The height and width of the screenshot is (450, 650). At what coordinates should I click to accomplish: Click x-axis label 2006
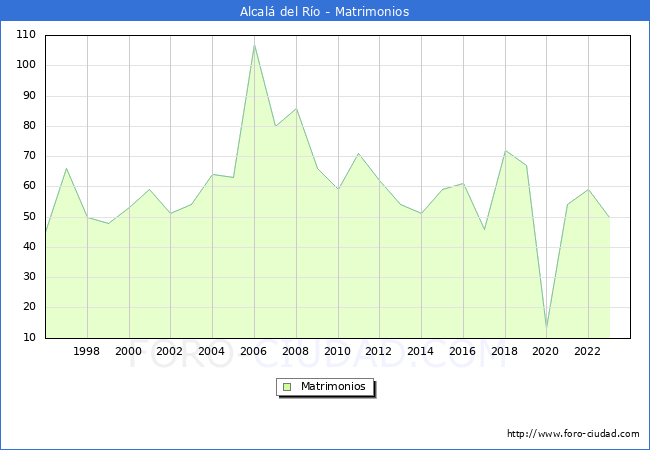[x=253, y=351]
